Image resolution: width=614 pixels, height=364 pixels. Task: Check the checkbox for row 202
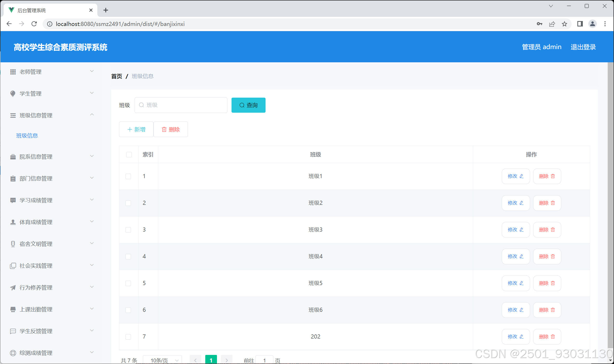pos(128,337)
